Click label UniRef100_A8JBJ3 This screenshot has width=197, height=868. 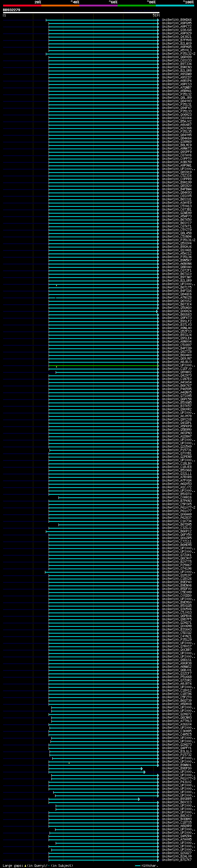[176, 362]
